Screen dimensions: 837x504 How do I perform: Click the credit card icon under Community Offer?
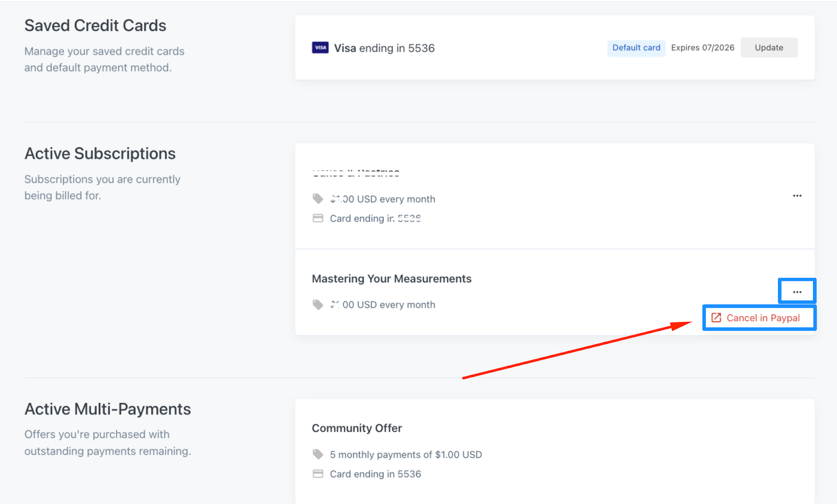tap(318, 474)
